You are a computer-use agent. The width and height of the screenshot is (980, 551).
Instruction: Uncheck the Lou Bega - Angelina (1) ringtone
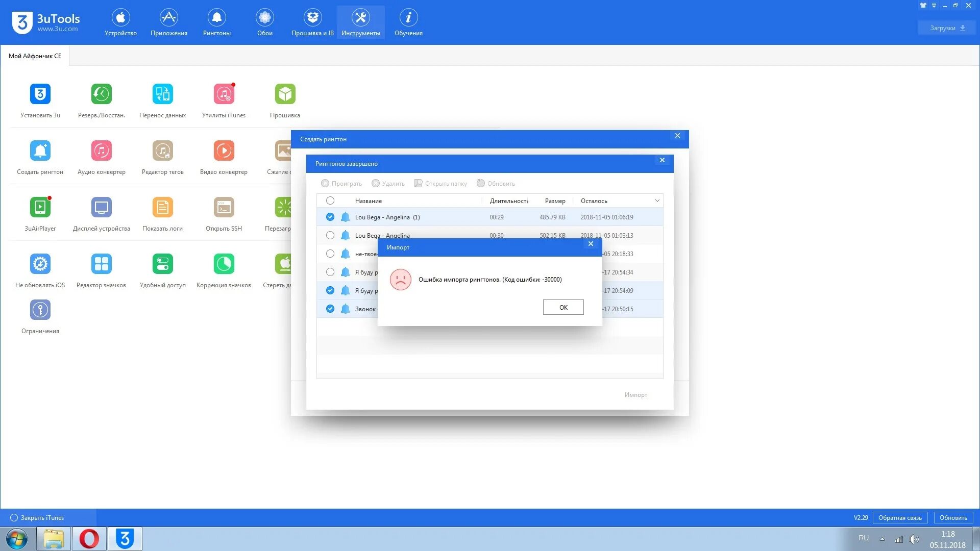330,217
